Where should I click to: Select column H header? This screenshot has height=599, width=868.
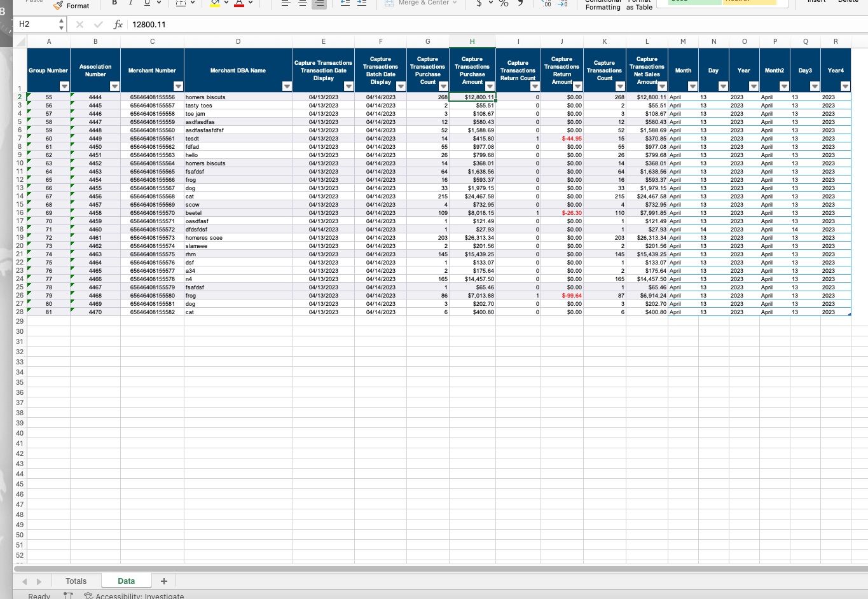point(472,41)
